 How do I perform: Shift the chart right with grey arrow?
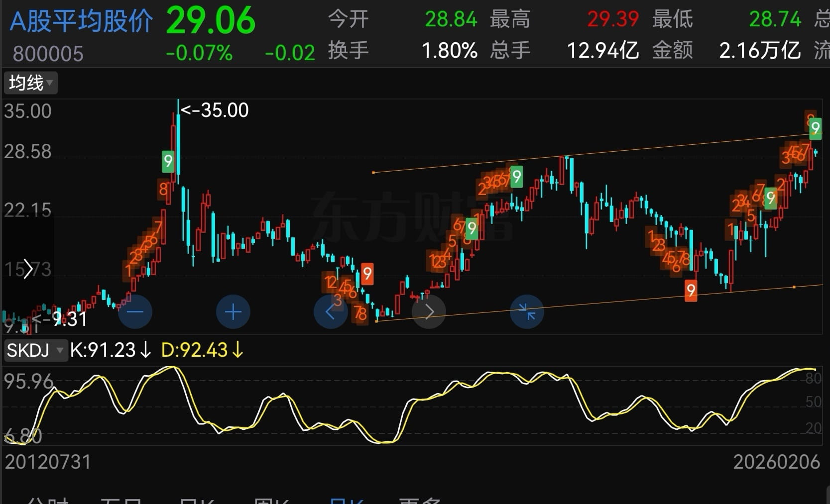pos(429,312)
